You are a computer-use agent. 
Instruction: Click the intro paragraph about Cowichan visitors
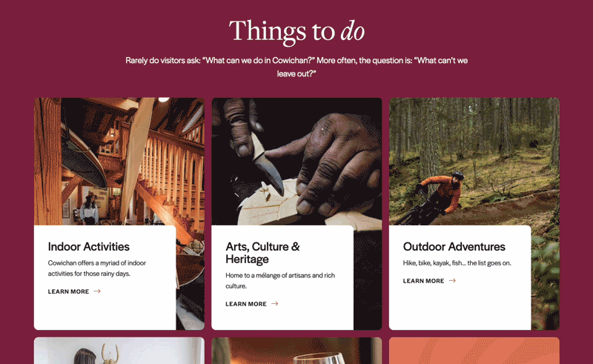pos(296,67)
